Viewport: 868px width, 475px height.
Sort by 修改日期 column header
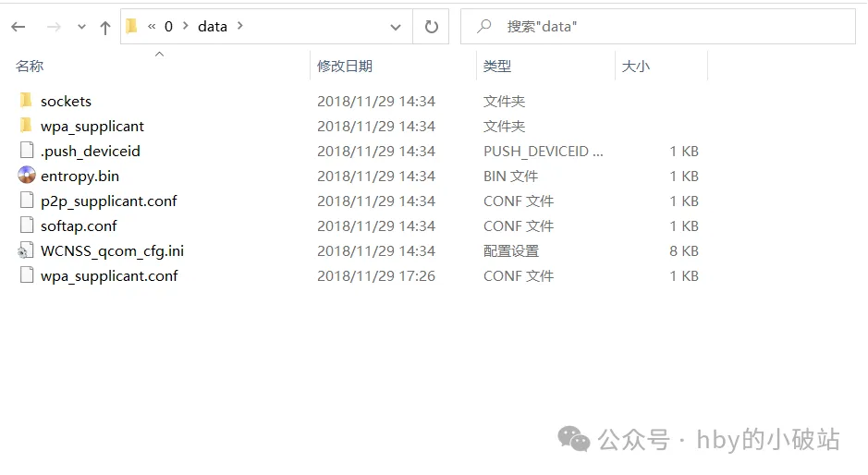(x=344, y=67)
